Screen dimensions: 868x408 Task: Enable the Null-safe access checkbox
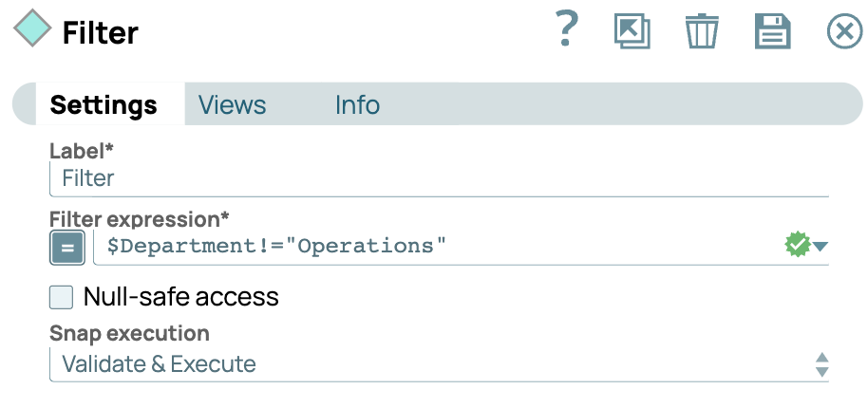pyautogui.click(x=62, y=297)
